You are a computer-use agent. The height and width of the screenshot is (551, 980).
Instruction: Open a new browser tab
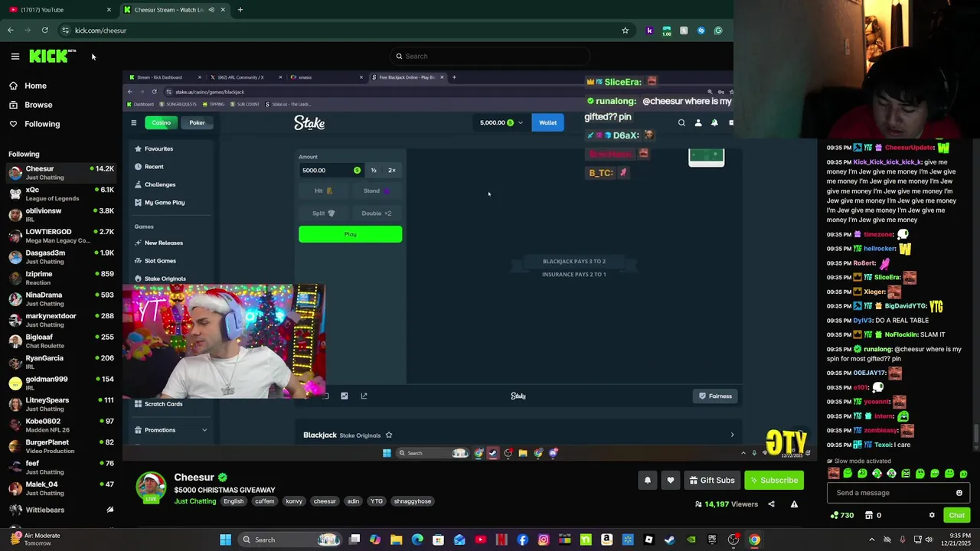pyautogui.click(x=240, y=10)
